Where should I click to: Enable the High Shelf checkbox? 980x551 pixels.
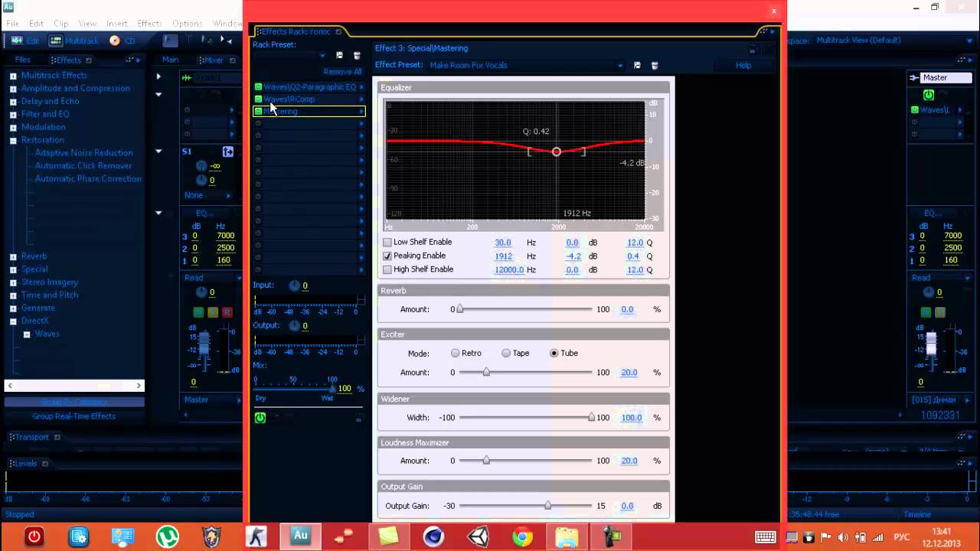tap(387, 270)
